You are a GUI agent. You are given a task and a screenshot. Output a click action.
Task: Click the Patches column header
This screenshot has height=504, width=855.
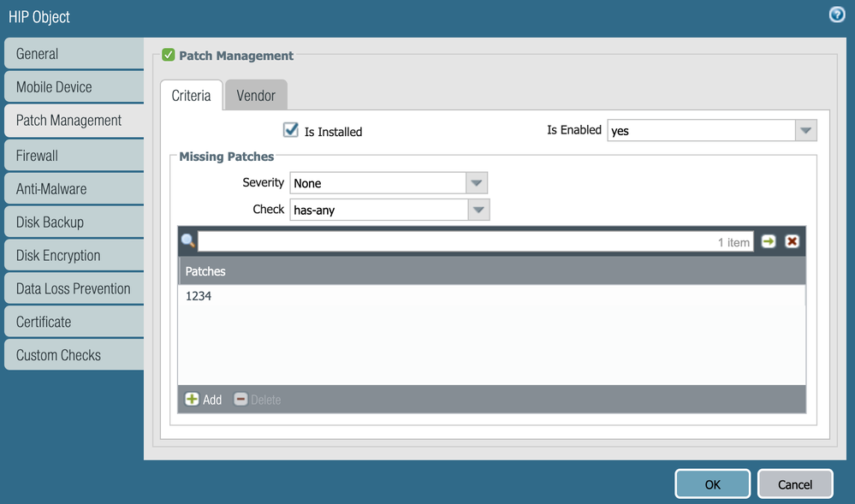[x=492, y=271]
